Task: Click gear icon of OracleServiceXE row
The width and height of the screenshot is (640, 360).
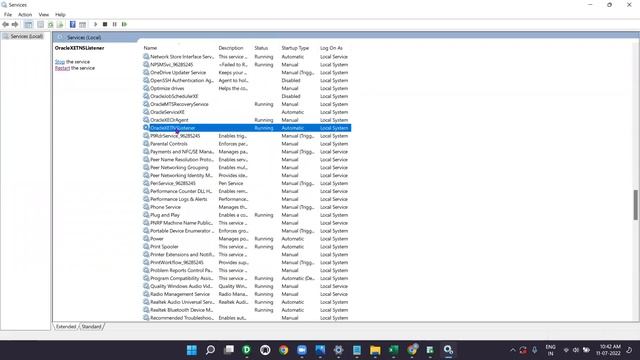Action: tap(146, 112)
